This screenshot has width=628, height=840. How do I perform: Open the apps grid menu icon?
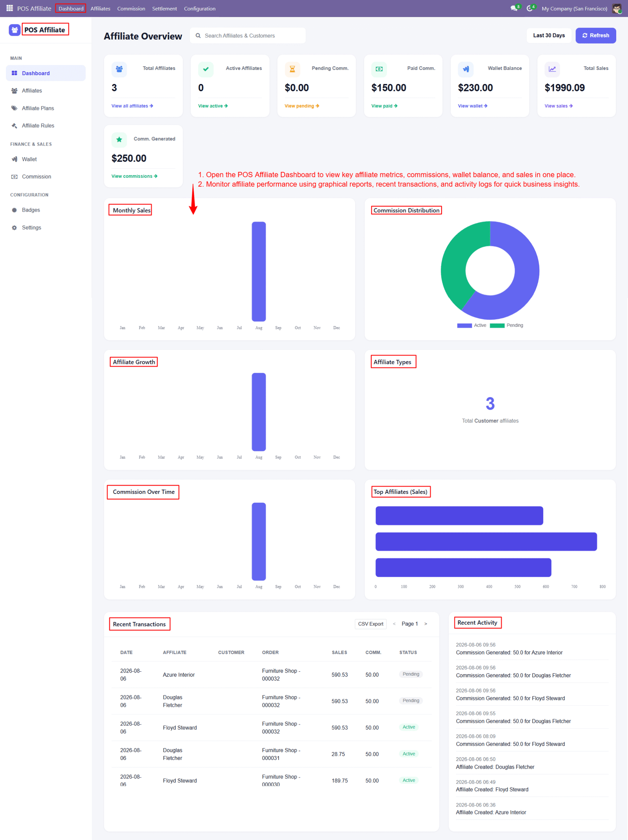click(9, 8)
